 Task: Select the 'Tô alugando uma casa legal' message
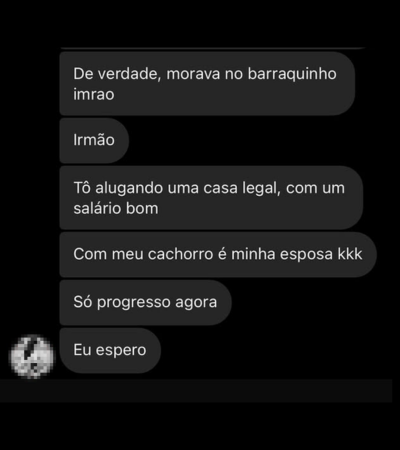211,198
